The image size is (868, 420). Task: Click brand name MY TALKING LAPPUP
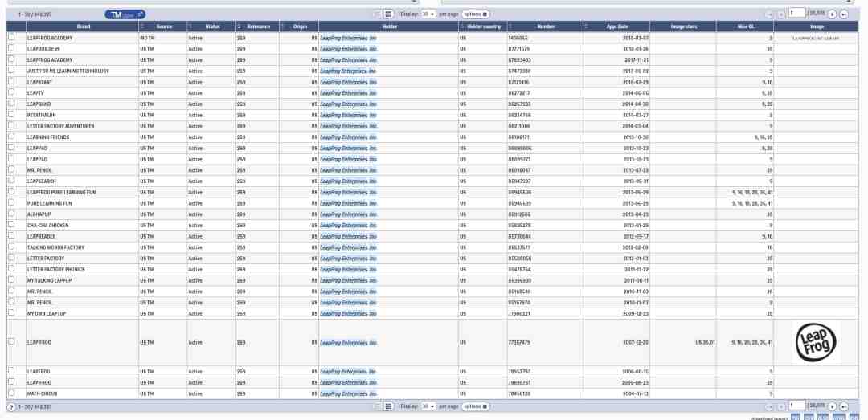click(x=49, y=280)
